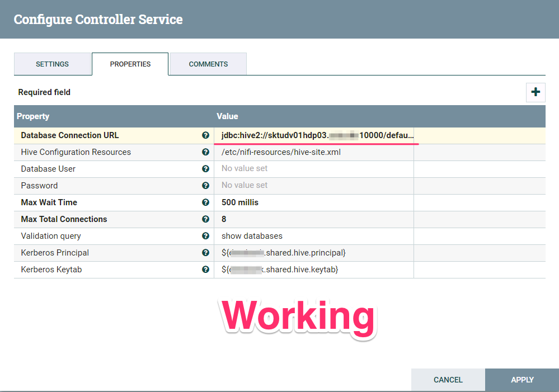Edit the show databases validation query
Screen dimensions: 559x392
pyautogui.click(x=314, y=236)
